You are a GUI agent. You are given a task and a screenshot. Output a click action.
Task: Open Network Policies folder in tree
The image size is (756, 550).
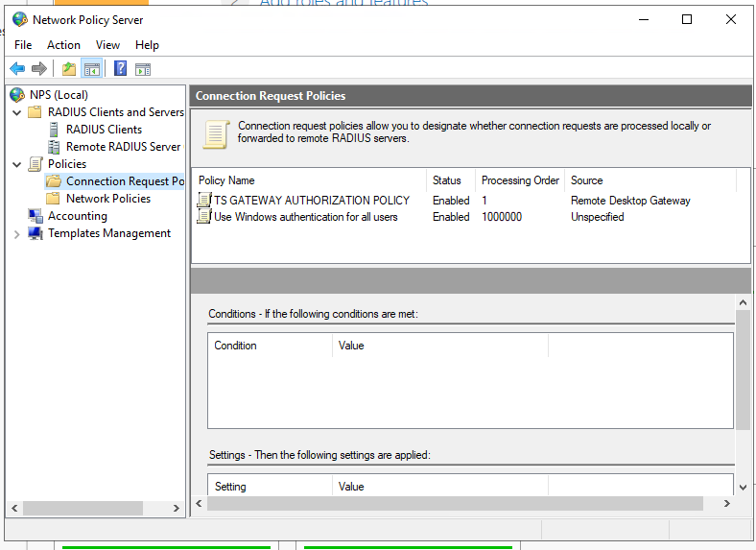point(107,199)
